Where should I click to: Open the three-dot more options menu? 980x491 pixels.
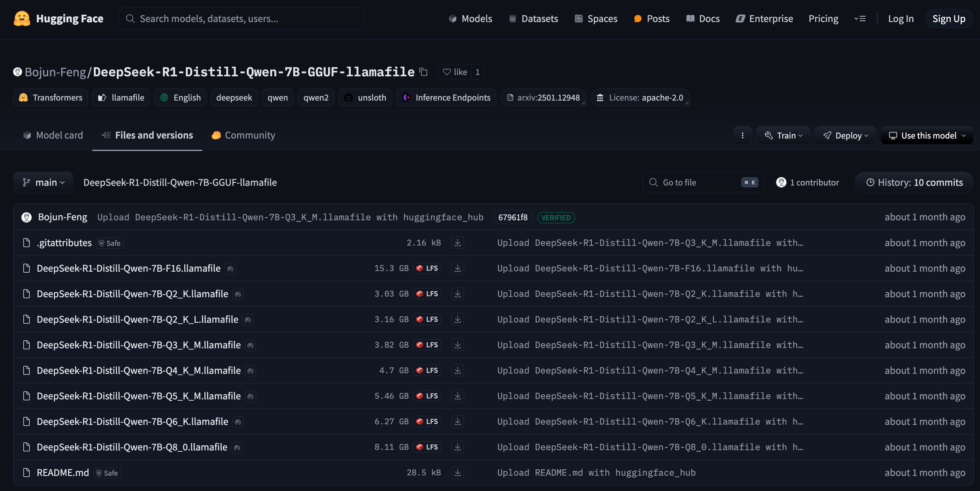[742, 135]
